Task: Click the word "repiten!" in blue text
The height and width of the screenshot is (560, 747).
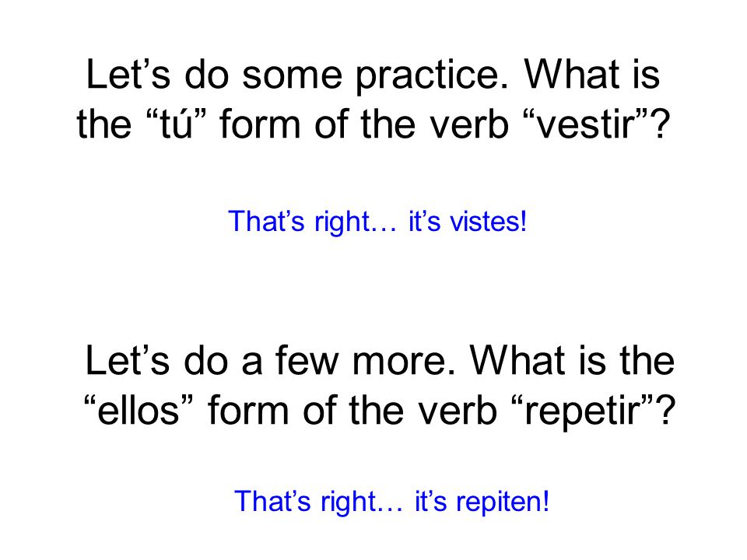Action: click(x=503, y=502)
